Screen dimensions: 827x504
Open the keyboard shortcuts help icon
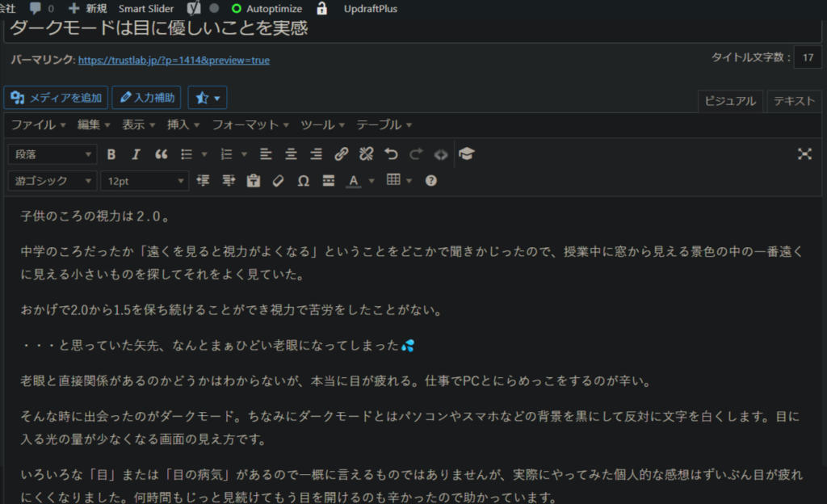431,181
